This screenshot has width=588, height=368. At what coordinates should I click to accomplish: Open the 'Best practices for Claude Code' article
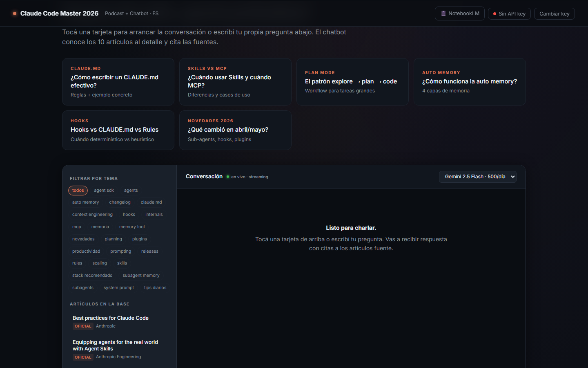point(119,322)
